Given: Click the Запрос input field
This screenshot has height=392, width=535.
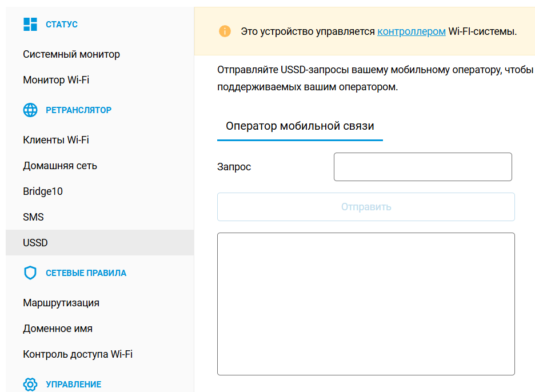Looking at the screenshot, I should (422, 167).
